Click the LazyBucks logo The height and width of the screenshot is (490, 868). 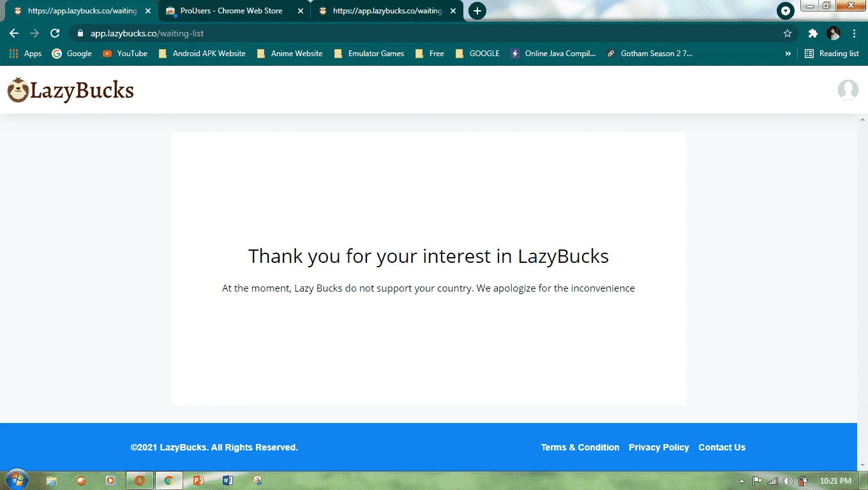click(x=70, y=90)
